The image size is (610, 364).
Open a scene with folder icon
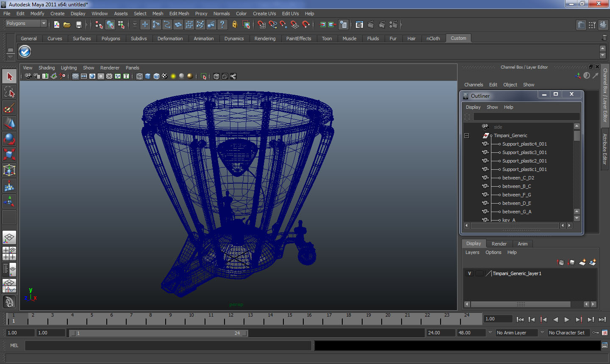click(x=67, y=25)
